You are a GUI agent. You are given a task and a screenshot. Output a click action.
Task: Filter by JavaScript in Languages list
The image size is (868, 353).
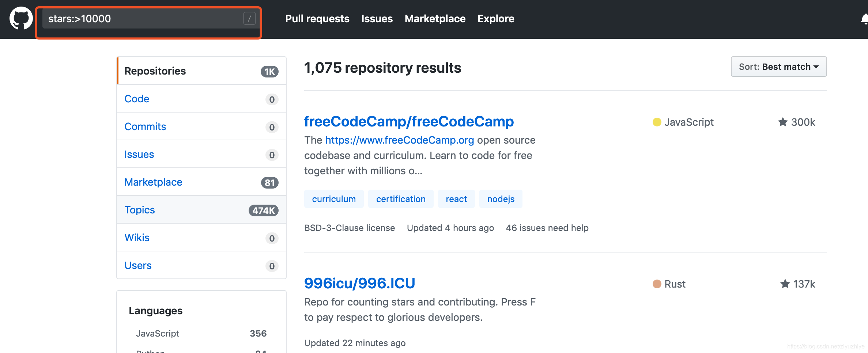158,333
